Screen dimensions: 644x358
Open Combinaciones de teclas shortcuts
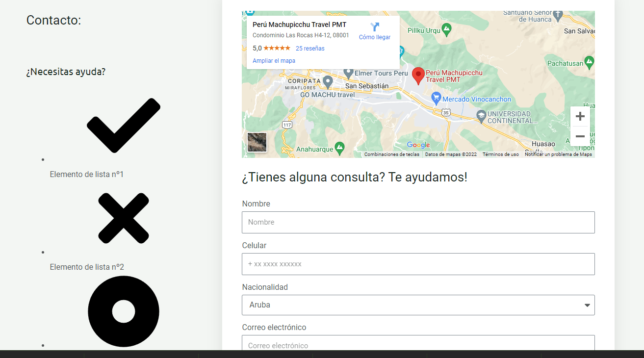pyautogui.click(x=392, y=154)
